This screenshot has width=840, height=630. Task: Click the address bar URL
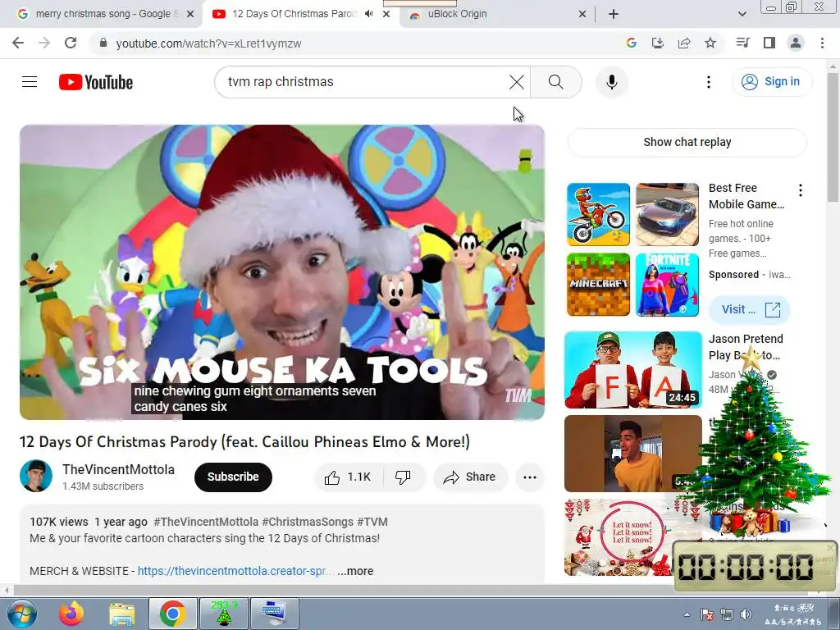click(208, 43)
